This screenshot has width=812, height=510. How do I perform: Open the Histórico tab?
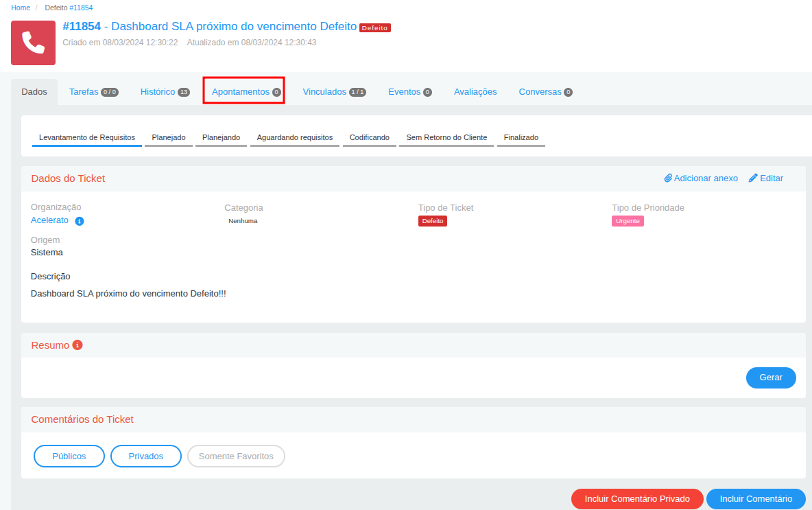165,92
